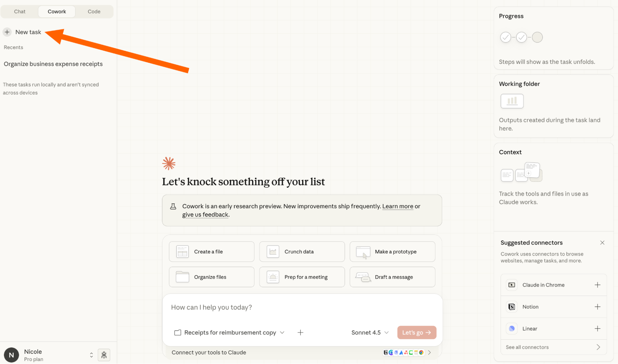Open the Organize business expense receipts task
This screenshot has height=364, width=618.
coord(53,64)
